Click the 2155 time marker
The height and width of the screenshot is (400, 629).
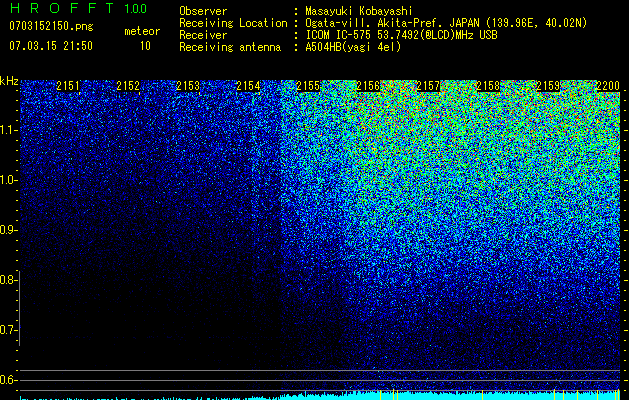pyautogui.click(x=308, y=86)
